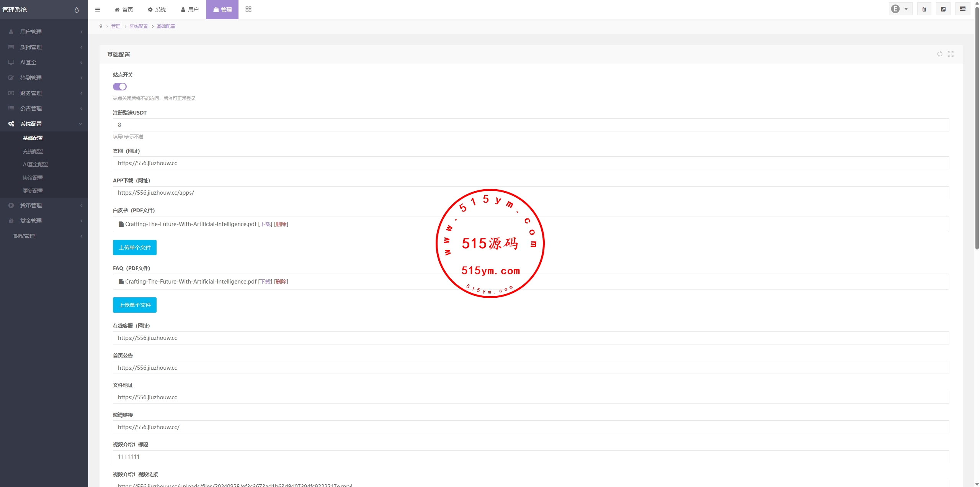980x487 pixels.
Task: Click 下载 link for 白皮书 PDF
Action: click(x=265, y=224)
